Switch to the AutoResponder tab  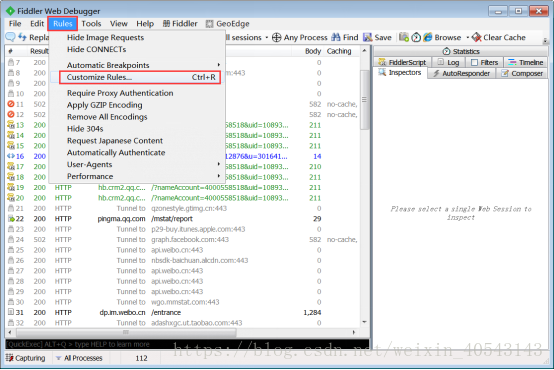click(x=461, y=73)
